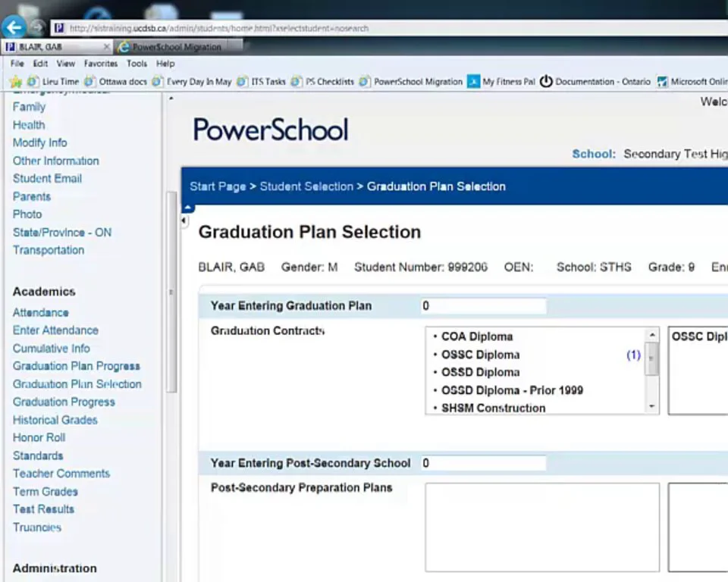Click Year Entering Post-Secondary School field
728x582 pixels.
click(x=483, y=463)
